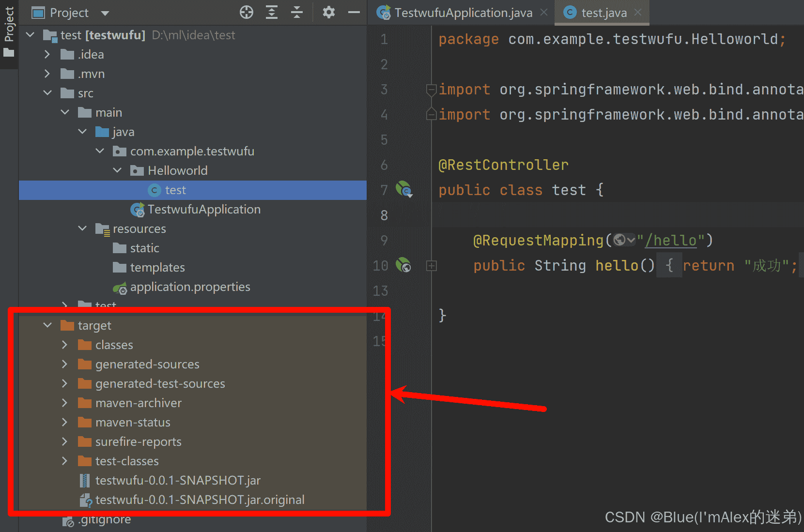Expand the generated-sources folder

click(64, 364)
